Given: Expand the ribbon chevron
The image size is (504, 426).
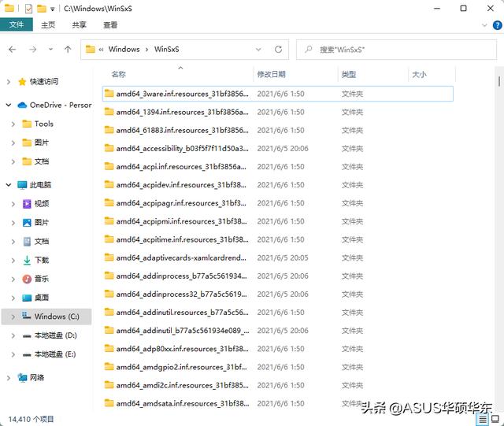Looking at the screenshot, I should click(x=484, y=25).
